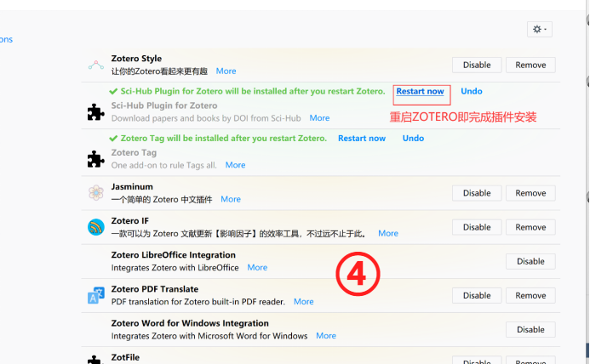Open More details for Zotero Tag
590x364 pixels.
pos(235,165)
